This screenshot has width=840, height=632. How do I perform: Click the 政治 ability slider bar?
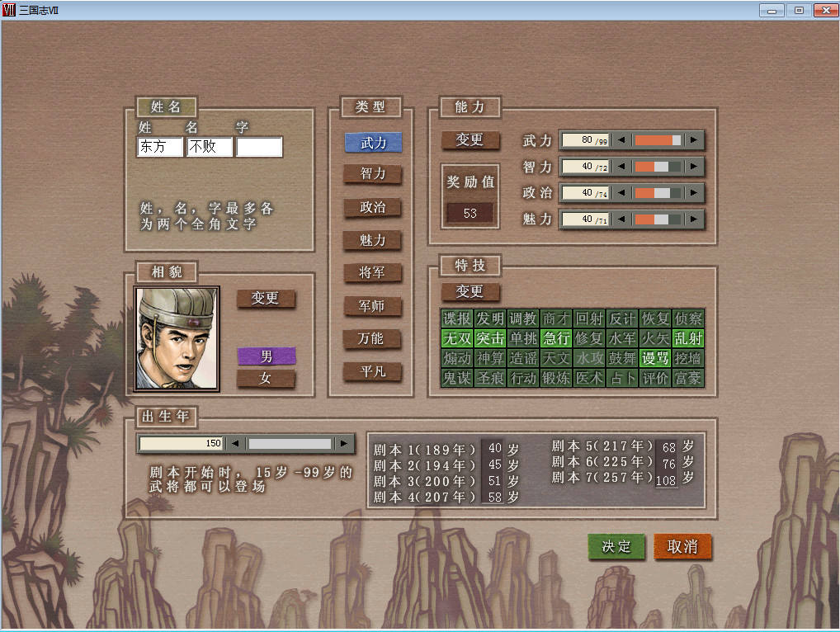[658, 193]
